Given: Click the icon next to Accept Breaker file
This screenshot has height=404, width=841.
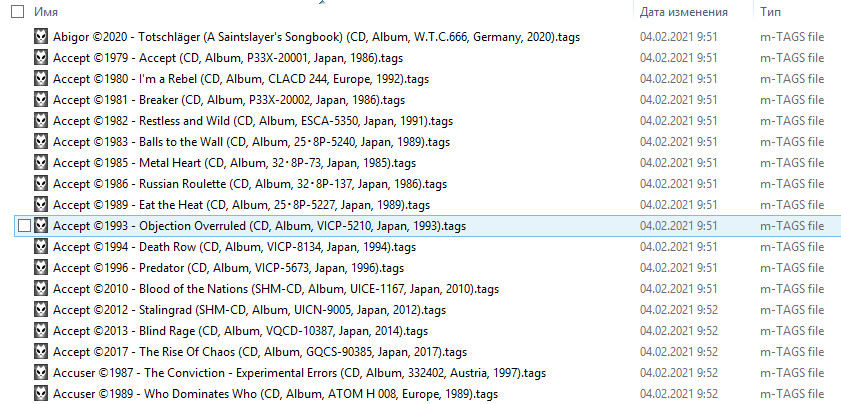Looking at the screenshot, I should (41, 100).
